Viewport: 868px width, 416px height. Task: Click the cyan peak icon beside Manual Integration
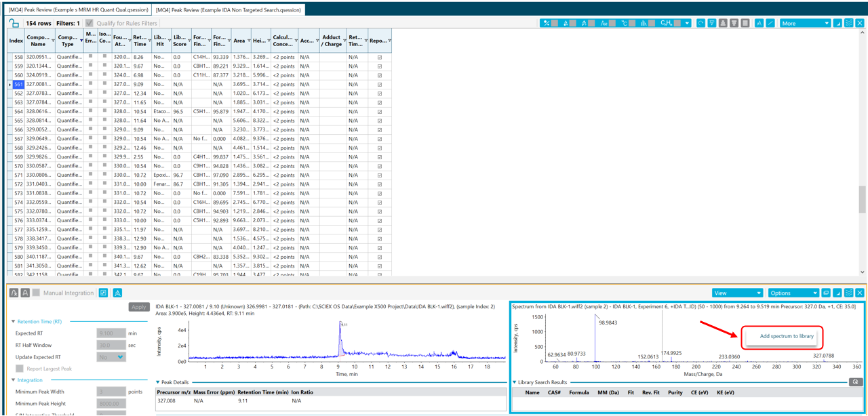117,293
